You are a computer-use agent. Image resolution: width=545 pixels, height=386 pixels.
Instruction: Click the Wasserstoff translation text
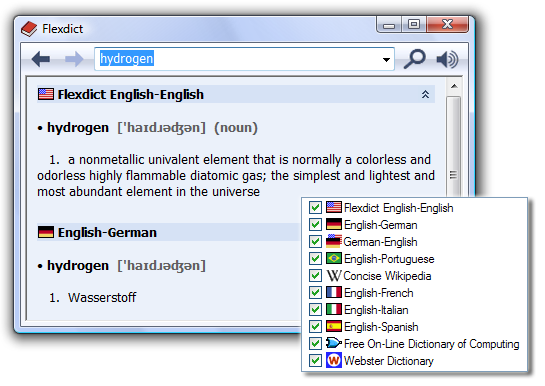[102, 297]
